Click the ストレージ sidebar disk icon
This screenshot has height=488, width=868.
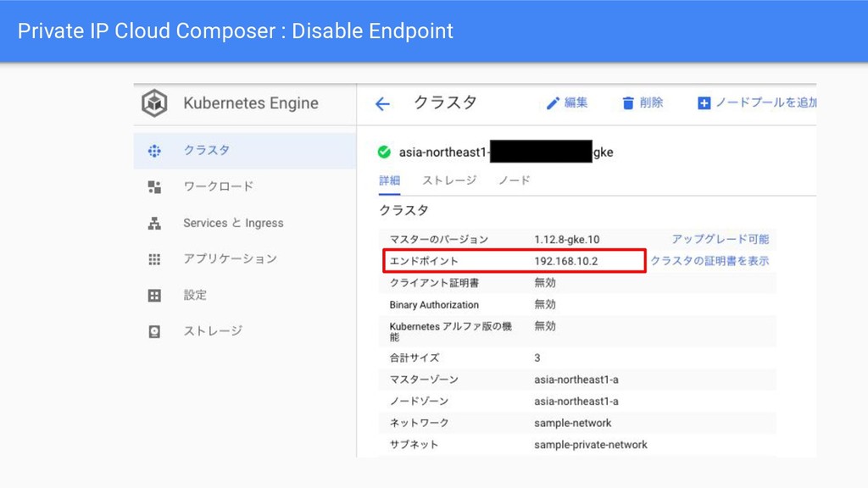click(154, 331)
